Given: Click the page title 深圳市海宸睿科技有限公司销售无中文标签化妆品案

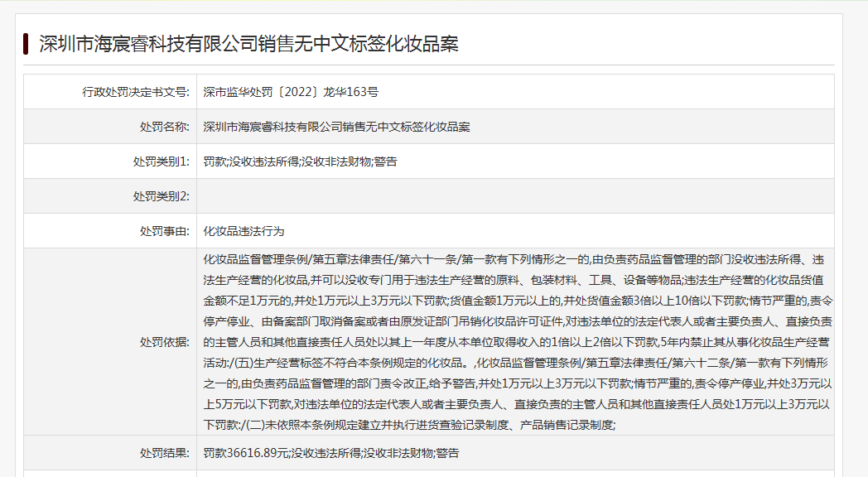Looking at the screenshot, I should pos(248,44).
